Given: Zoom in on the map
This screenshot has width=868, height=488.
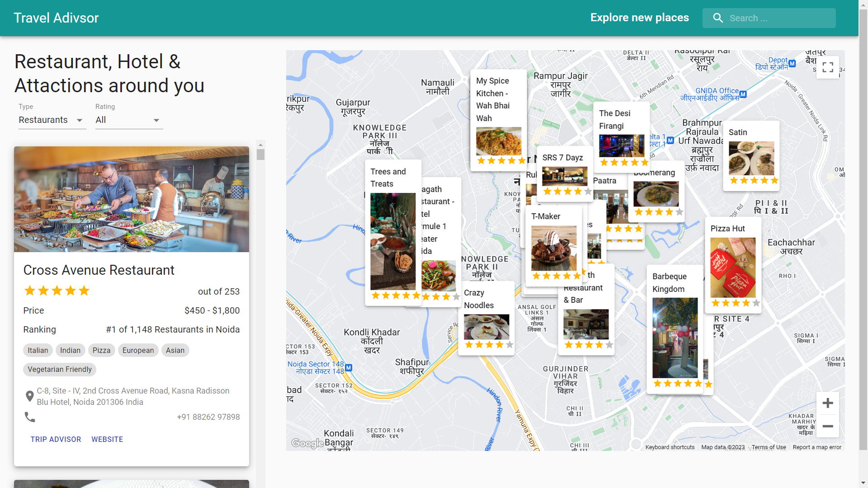Looking at the screenshot, I should [x=828, y=403].
